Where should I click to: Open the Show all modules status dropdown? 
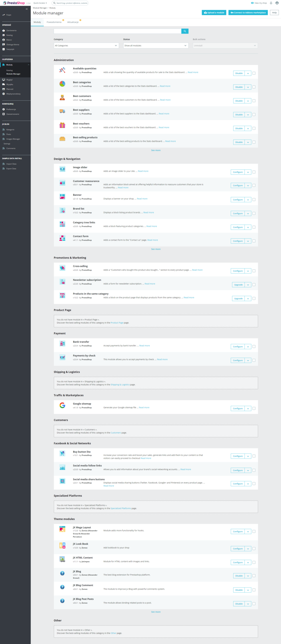156,46
